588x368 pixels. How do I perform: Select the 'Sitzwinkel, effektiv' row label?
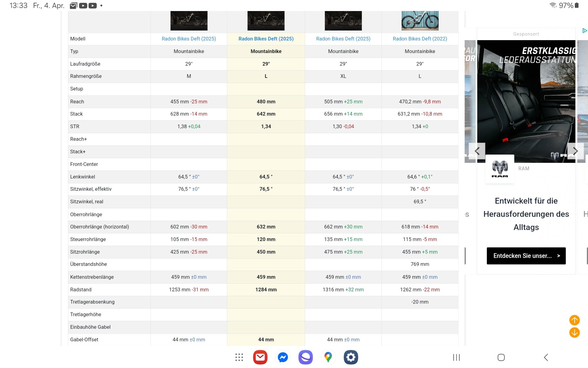(91, 189)
